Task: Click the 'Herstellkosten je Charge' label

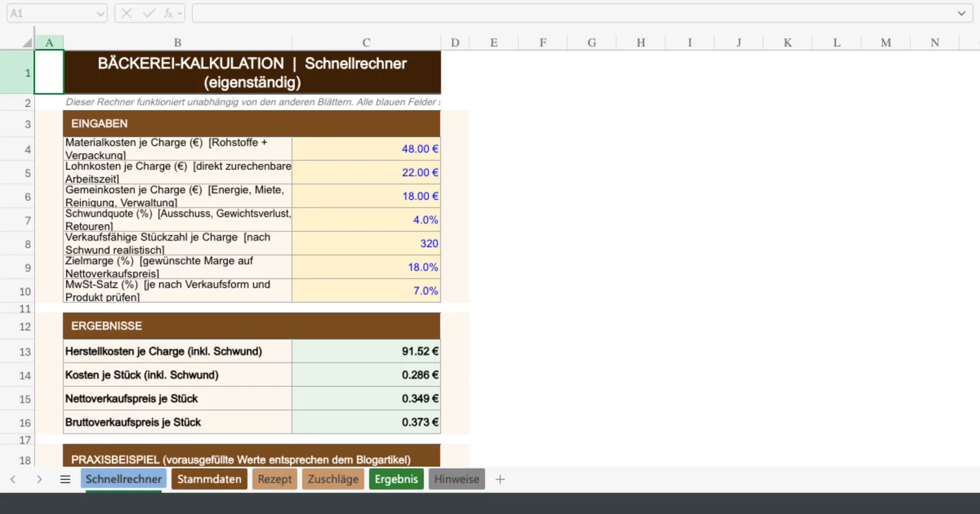Action: (x=178, y=351)
